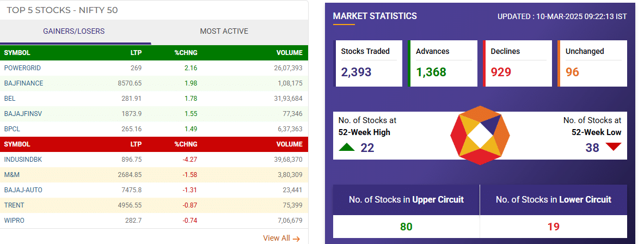Click the No. of Stocks in Upper Circuit header
644x244 pixels.
pyautogui.click(x=406, y=200)
